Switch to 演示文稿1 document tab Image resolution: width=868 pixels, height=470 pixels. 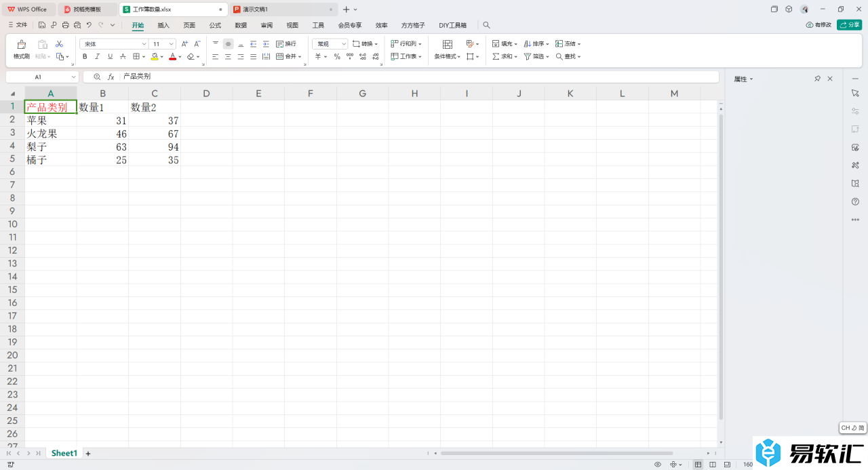(283, 9)
